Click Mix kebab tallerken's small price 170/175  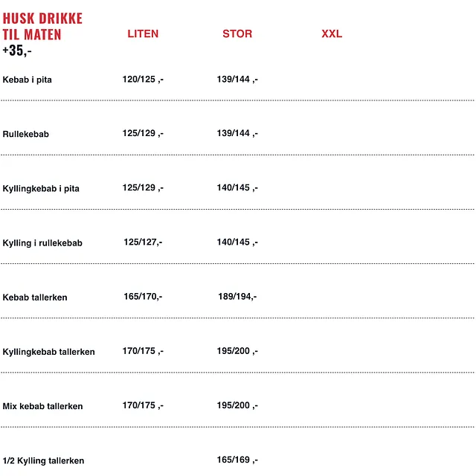(x=143, y=405)
